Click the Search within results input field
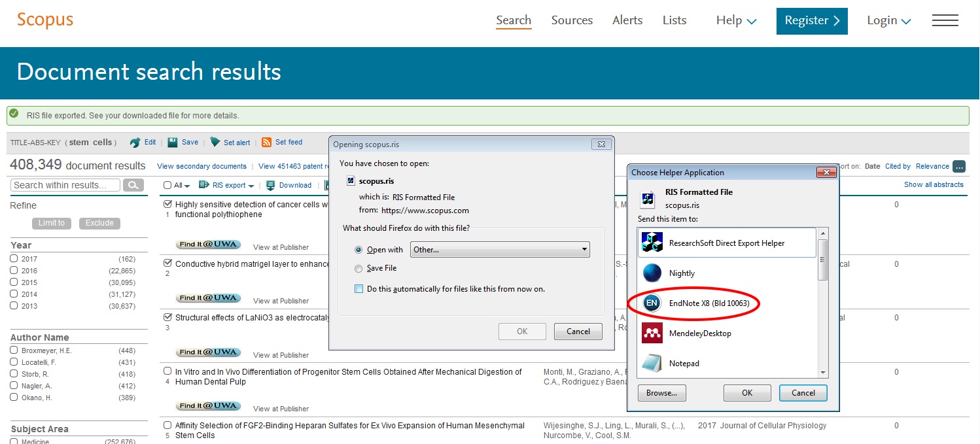Screen dimensions: 980x444 tap(65, 185)
